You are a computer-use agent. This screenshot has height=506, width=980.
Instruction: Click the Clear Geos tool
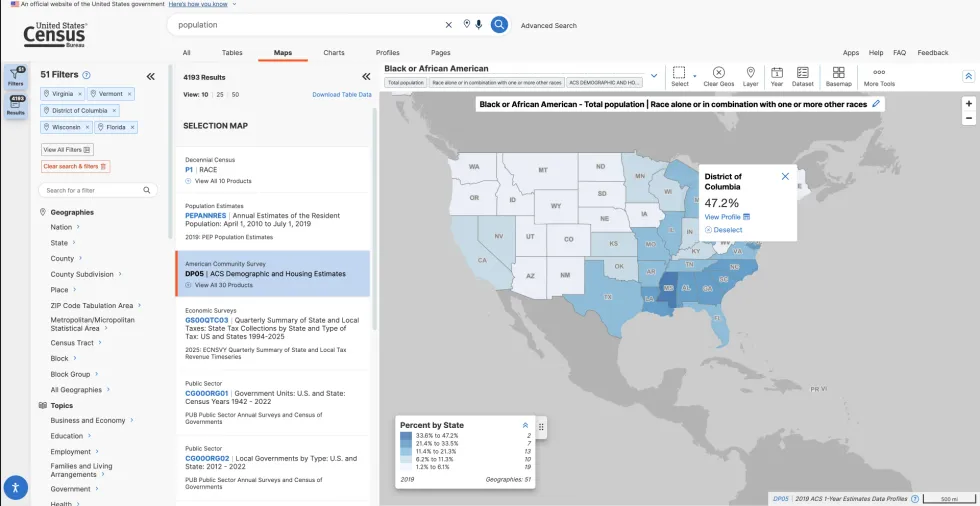(x=719, y=76)
